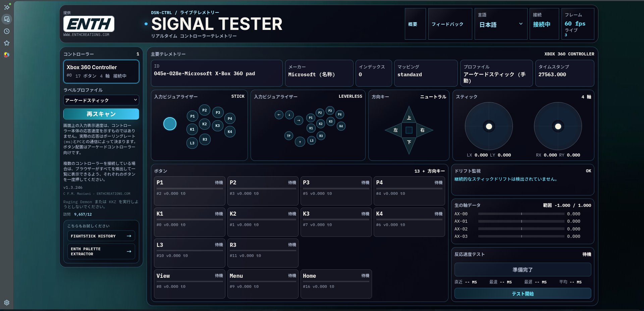Screen dimensions: 644x311
Task: Click the AX-03 raw axis bar
Action: point(521,236)
